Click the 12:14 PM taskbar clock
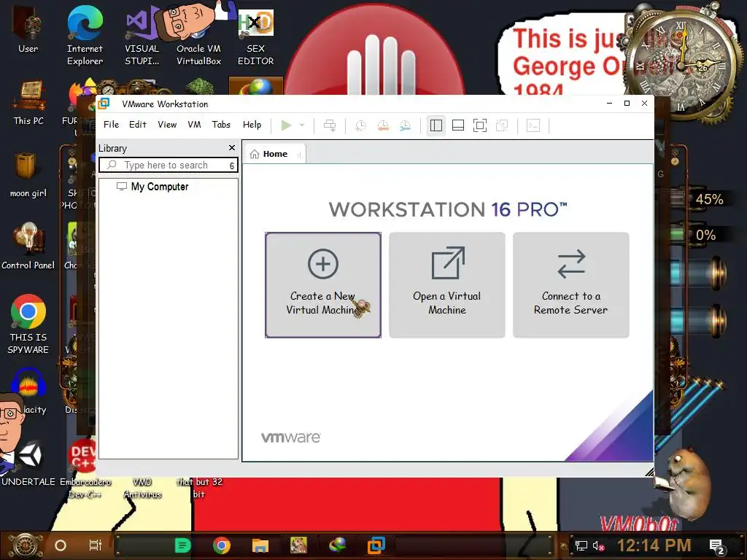747x560 pixels. (x=654, y=545)
